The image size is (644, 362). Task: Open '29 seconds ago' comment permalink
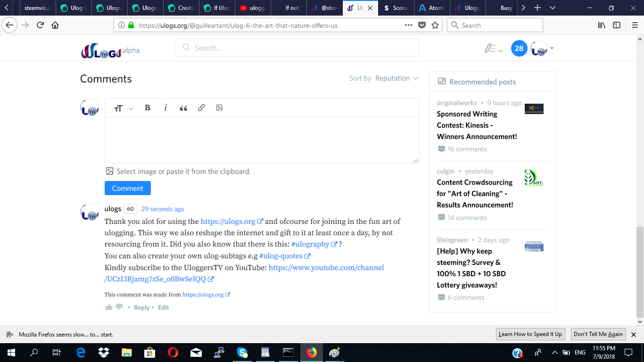(x=163, y=209)
